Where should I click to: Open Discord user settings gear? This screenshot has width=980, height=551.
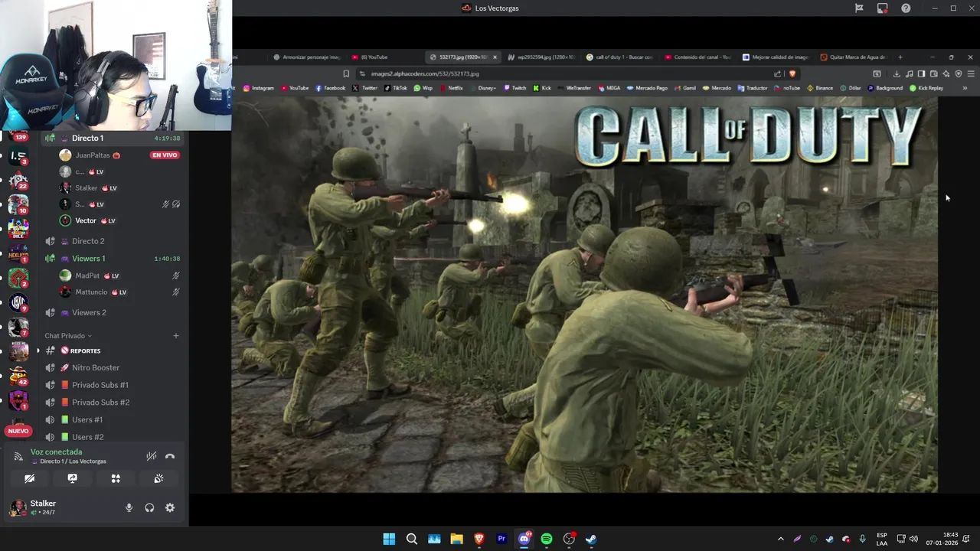coord(170,507)
